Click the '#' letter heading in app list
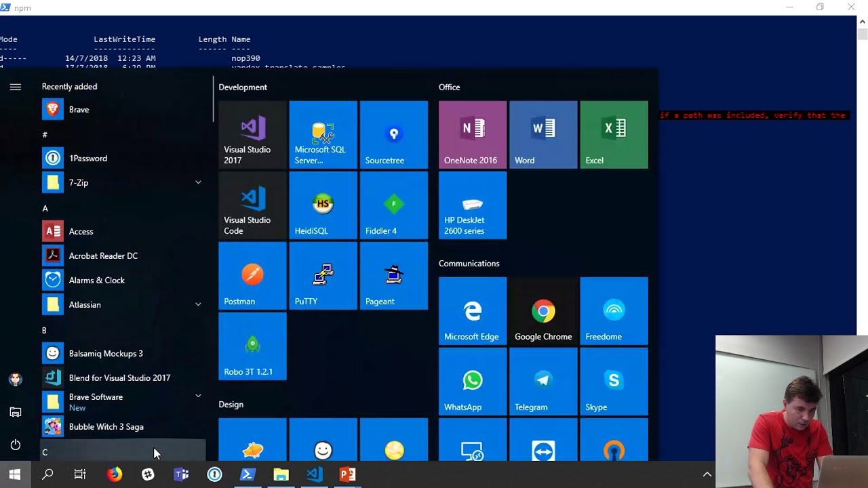The height and width of the screenshot is (488, 868). coord(45,135)
